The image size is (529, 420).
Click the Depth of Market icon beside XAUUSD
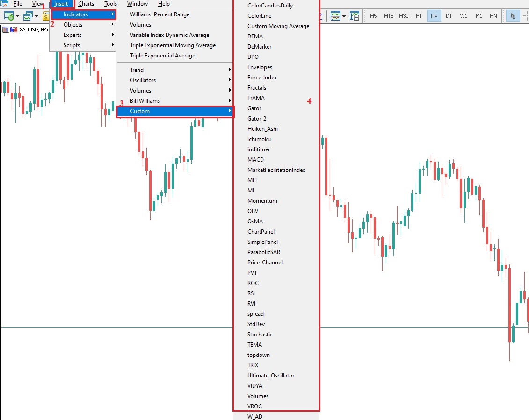tap(6, 29)
